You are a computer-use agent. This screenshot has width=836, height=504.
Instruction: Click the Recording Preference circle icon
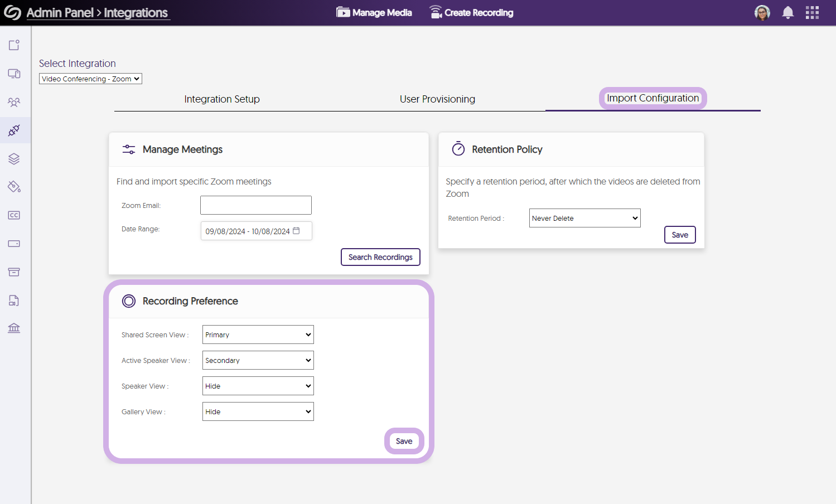point(129,301)
